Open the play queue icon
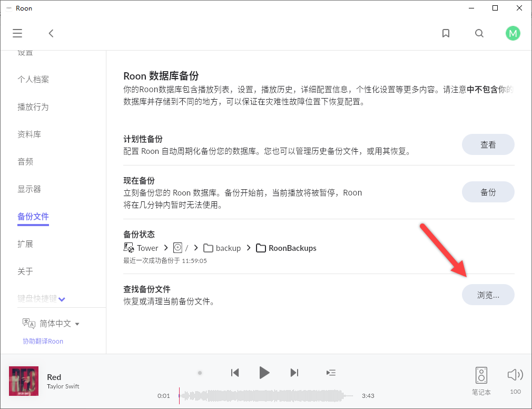Screen dimensions: 532x409 (x=331, y=373)
